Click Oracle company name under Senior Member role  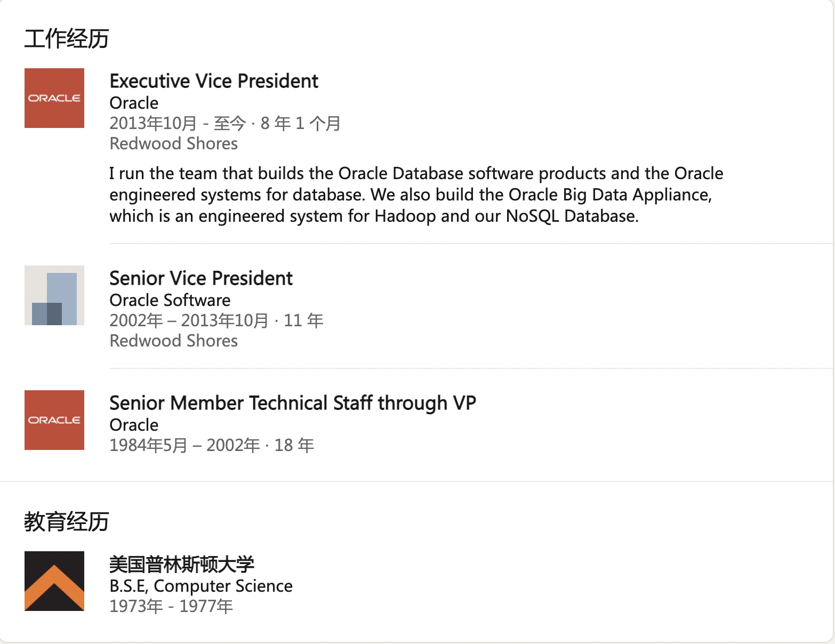(x=134, y=425)
